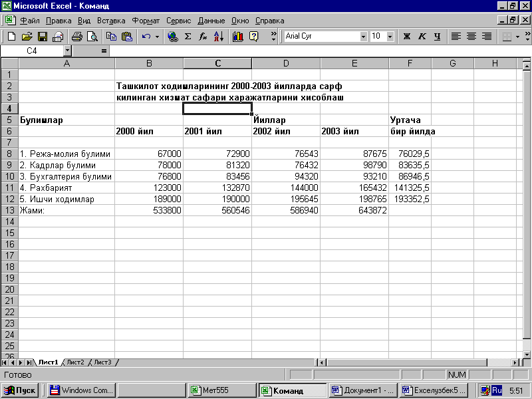This screenshot has width=532, height=399.
Task: Click the Edit Formula equals button
Action: pyautogui.click(x=104, y=51)
